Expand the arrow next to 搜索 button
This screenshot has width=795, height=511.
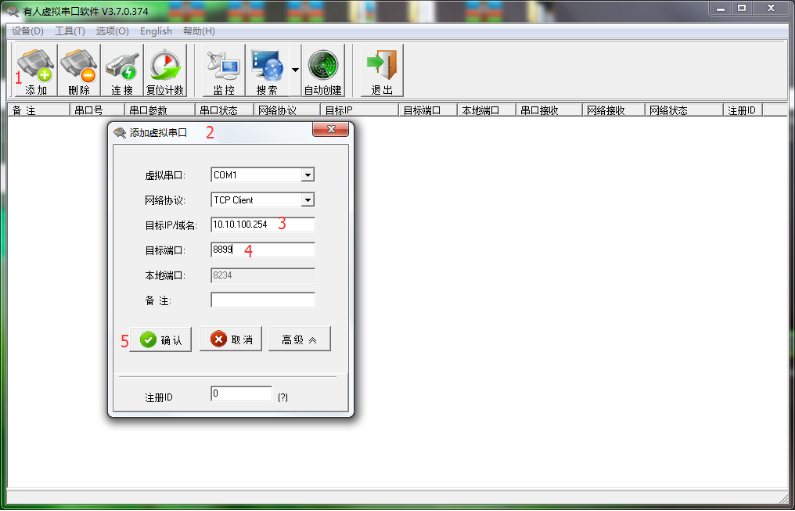[x=295, y=71]
